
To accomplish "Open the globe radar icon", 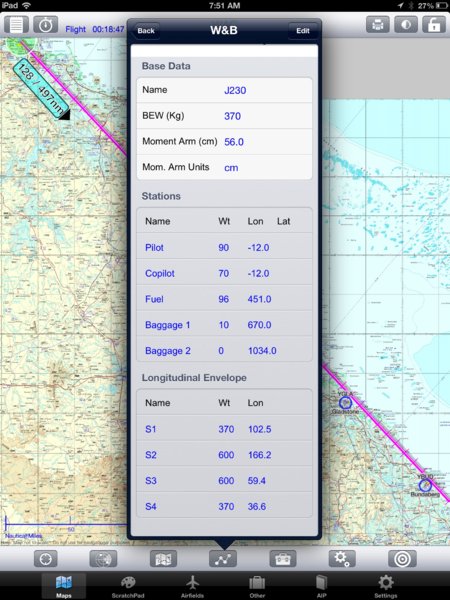I will click(103, 559).
